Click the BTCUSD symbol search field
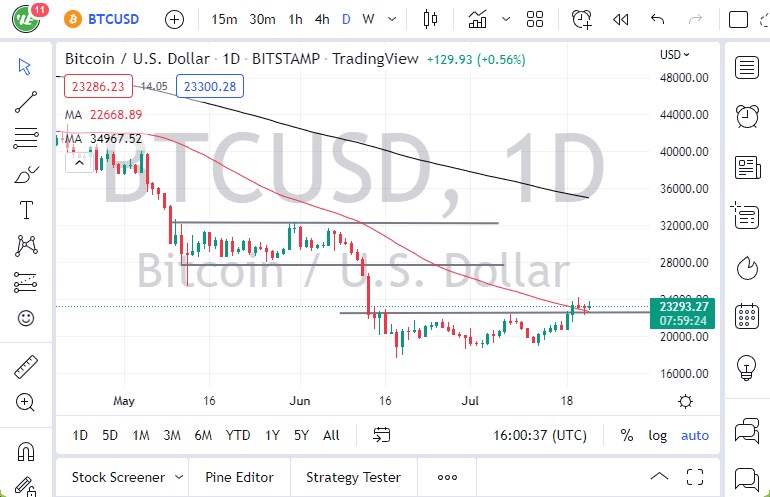The height and width of the screenshot is (497, 770). point(110,19)
